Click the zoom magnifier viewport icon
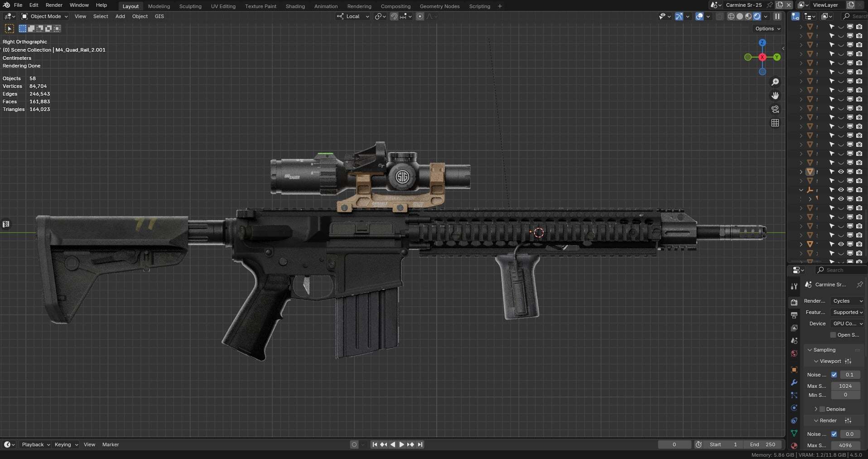 click(x=775, y=82)
